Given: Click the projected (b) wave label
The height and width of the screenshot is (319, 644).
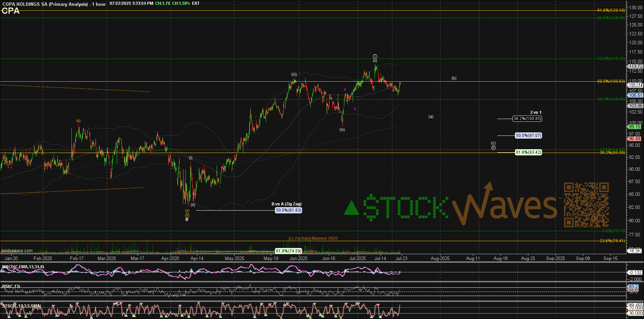Looking at the screenshot, I should click(454, 78).
